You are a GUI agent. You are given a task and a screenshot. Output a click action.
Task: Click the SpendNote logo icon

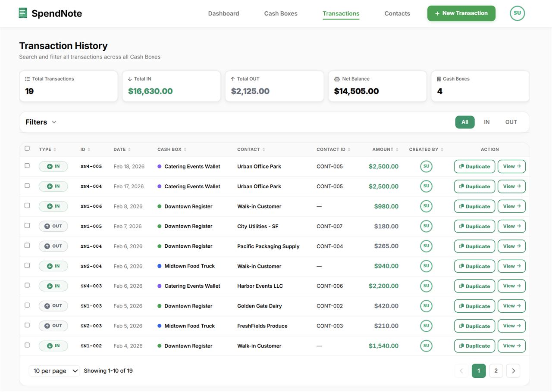point(23,12)
